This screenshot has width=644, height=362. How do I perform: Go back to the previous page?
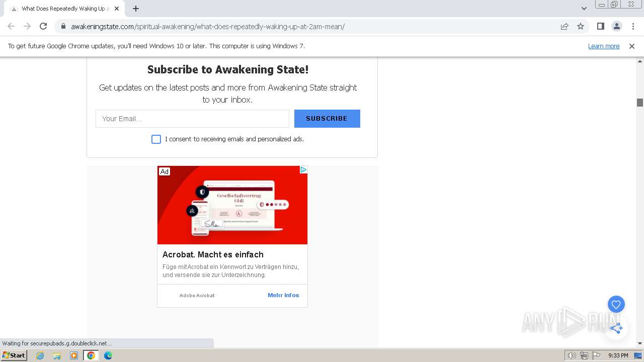(x=11, y=26)
